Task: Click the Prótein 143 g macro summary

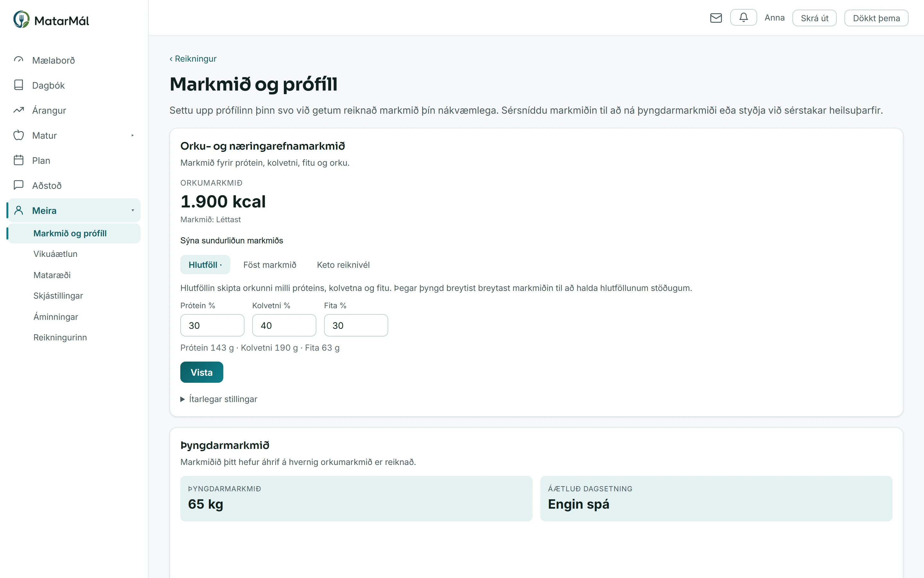Action: coord(207,347)
